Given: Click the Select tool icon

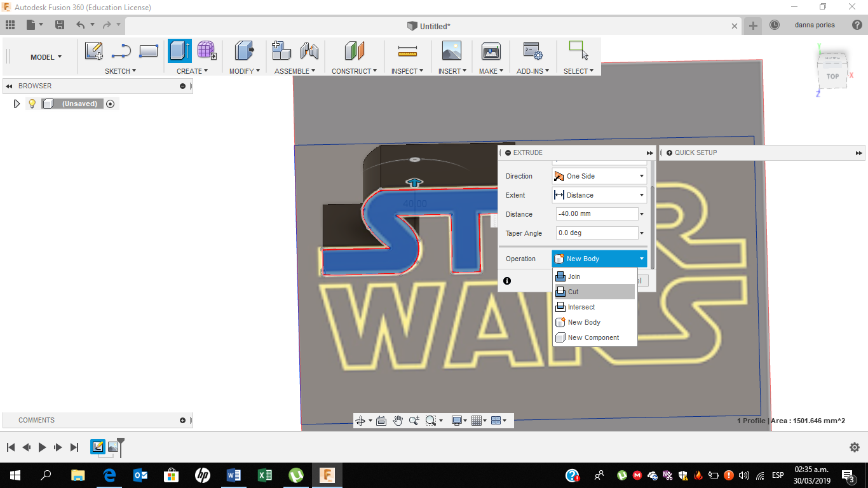Looking at the screenshot, I should [578, 50].
